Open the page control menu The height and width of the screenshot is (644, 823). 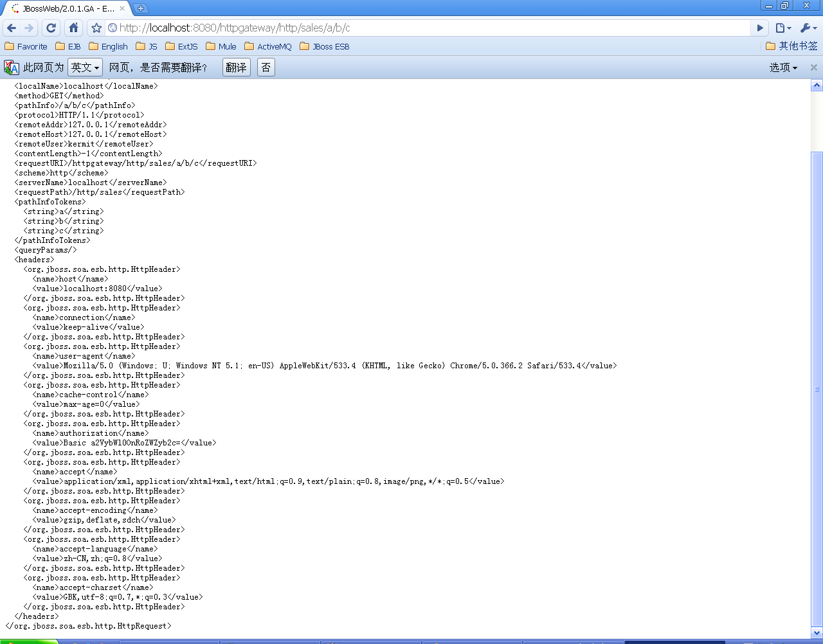(783, 28)
